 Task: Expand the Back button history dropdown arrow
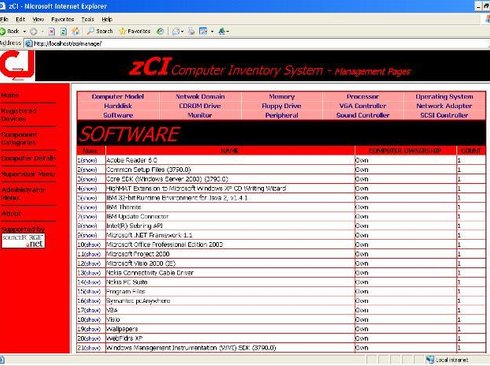[24, 31]
